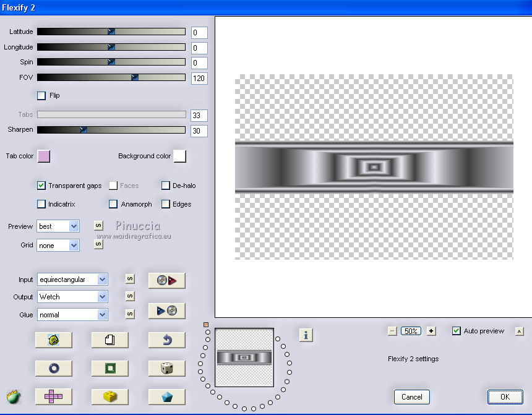Screen dimensions: 532x415
Task: Click the blue undo arrow button
Action: [166, 340]
